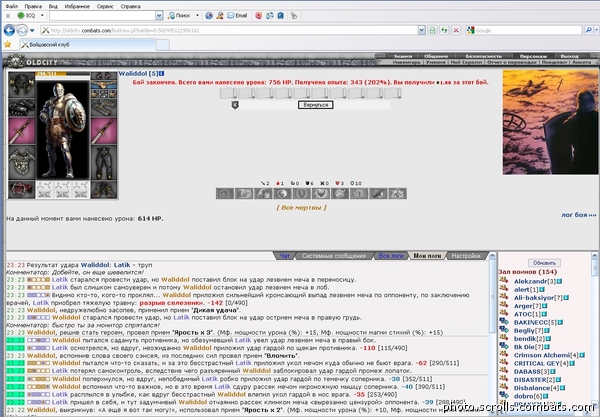Switch to the Все логи tab
The image size is (600, 417).
click(x=391, y=256)
